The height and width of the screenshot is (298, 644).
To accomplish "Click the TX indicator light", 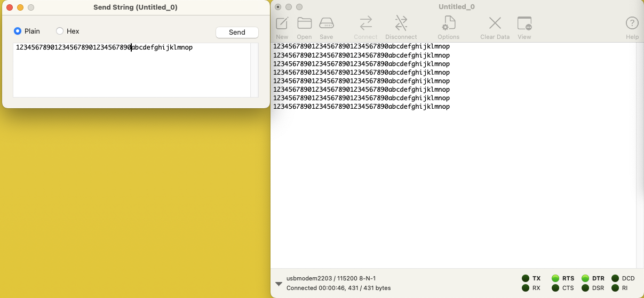I will click(526, 278).
